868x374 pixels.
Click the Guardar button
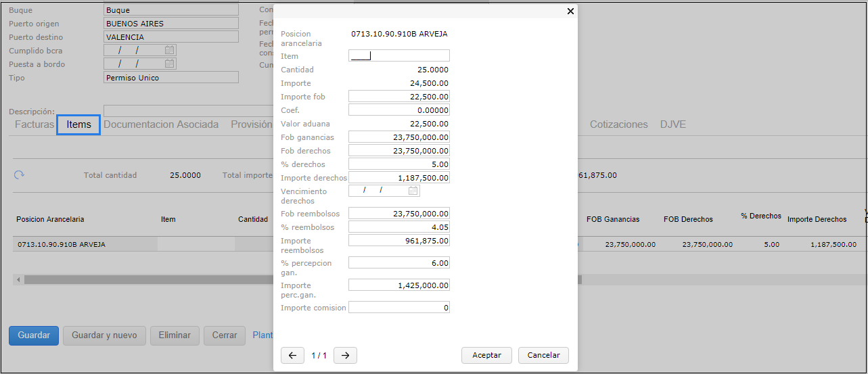(34, 335)
